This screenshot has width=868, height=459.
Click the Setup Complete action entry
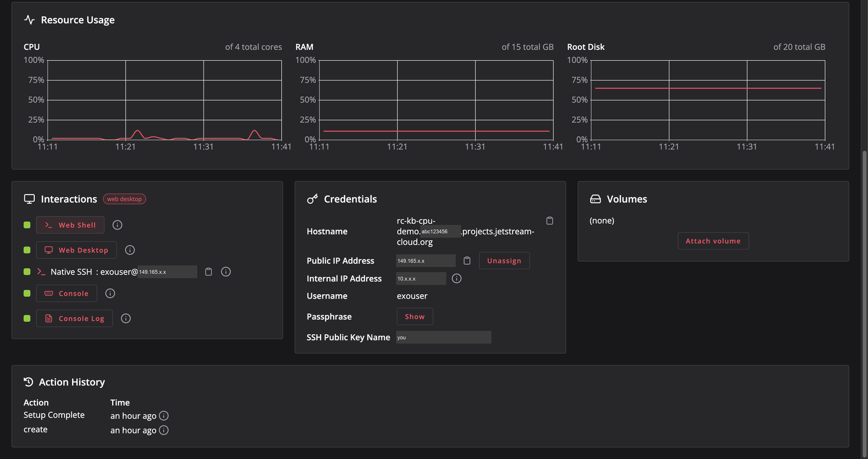tap(54, 415)
